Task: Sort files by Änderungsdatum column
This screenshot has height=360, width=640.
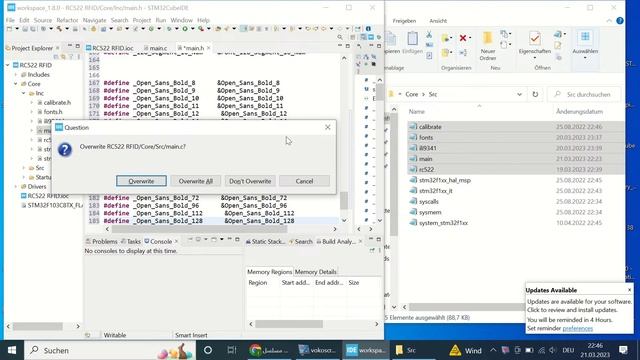Action: [x=579, y=111]
